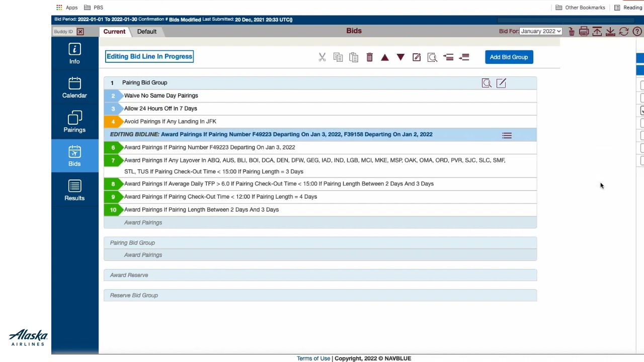Click the first insert-line indent icon
The height and width of the screenshot is (362, 644).
(448, 57)
